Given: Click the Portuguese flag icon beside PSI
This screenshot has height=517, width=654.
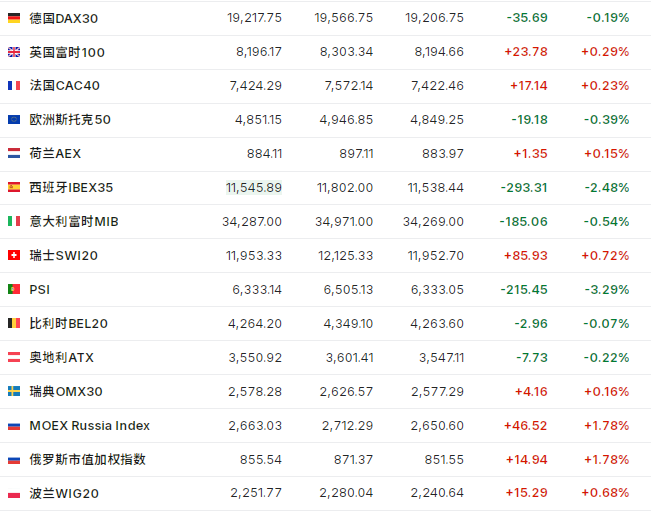Looking at the screenshot, I should (14, 290).
